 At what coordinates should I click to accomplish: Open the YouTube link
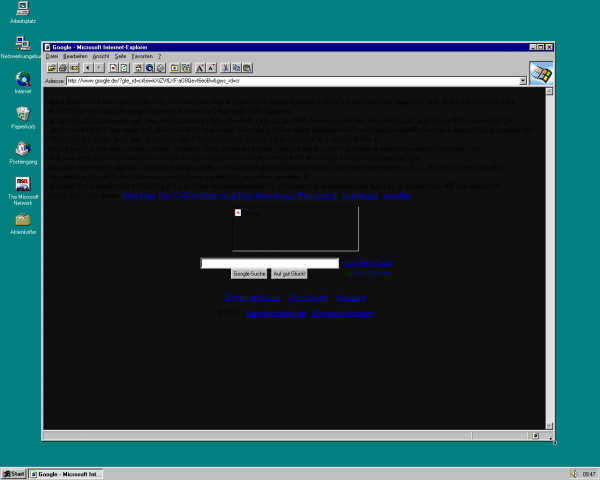click(186, 196)
